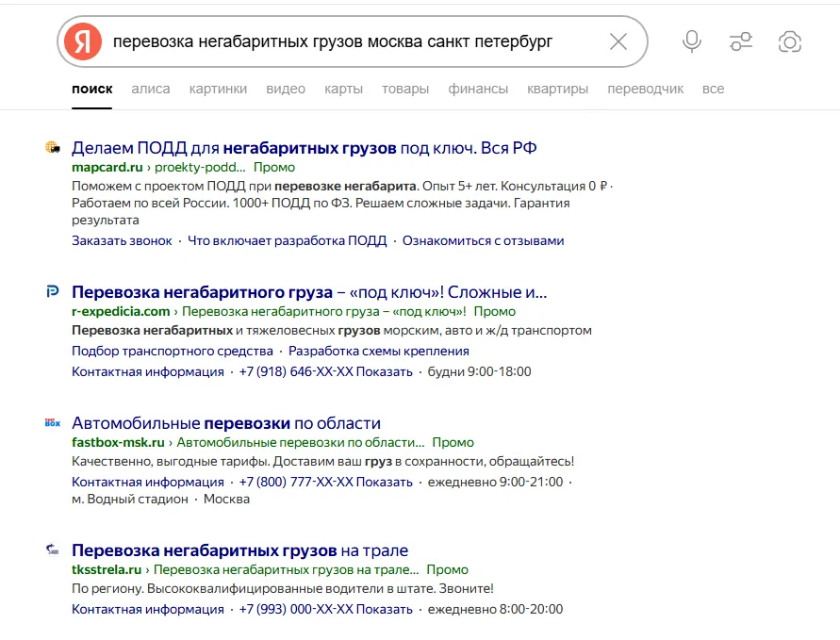Switch to the товары tab
840x640 pixels.
pos(405,89)
